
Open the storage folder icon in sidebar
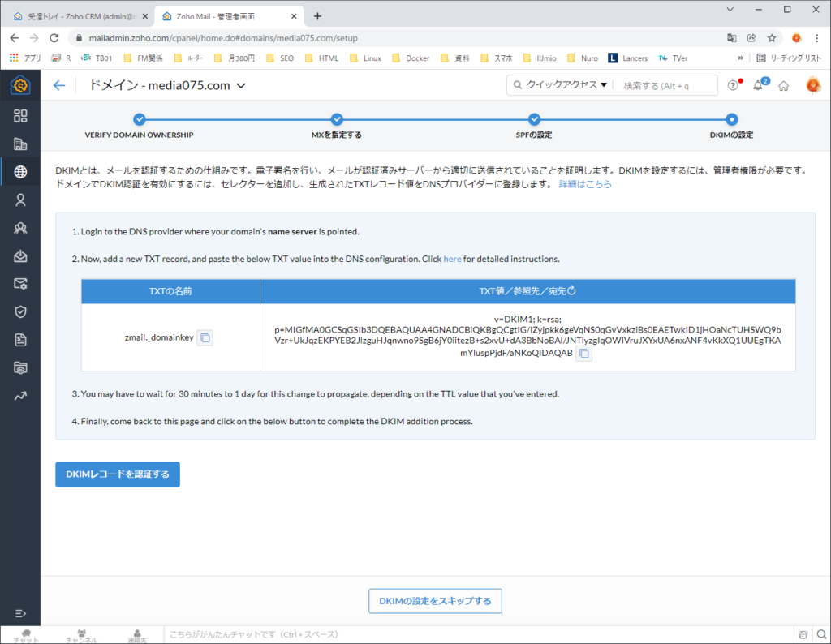pyautogui.click(x=20, y=368)
